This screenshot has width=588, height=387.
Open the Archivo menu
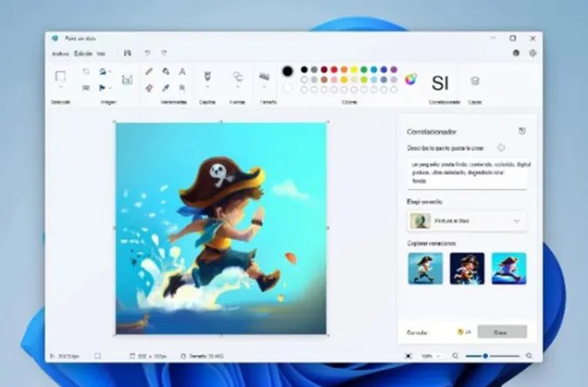pyautogui.click(x=60, y=54)
